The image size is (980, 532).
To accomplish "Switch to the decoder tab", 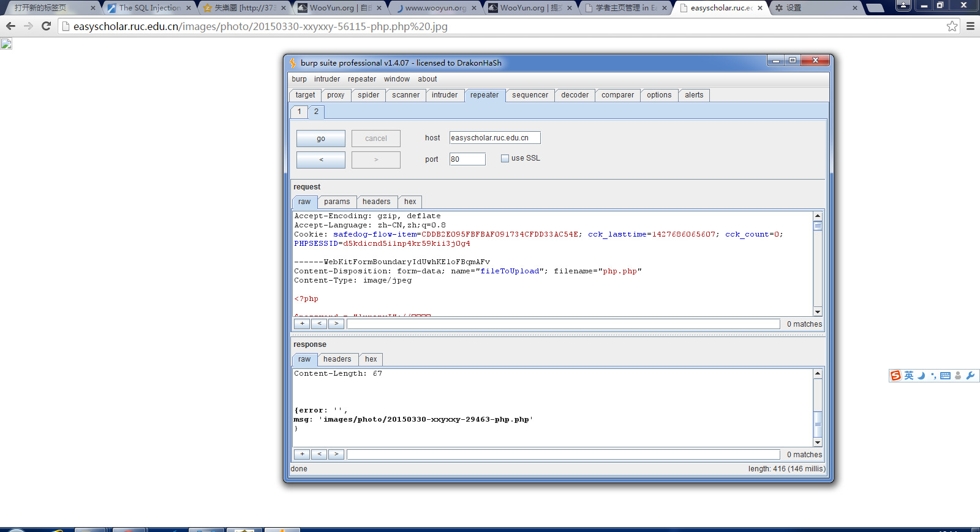I will click(575, 95).
